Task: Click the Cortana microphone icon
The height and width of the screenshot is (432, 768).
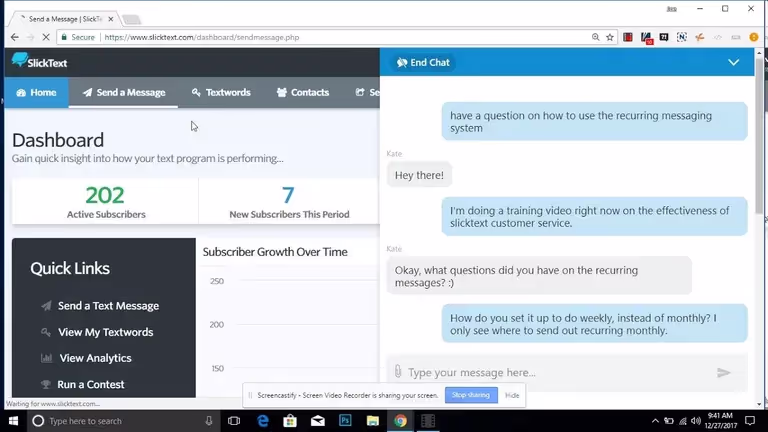Action: tap(209, 421)
